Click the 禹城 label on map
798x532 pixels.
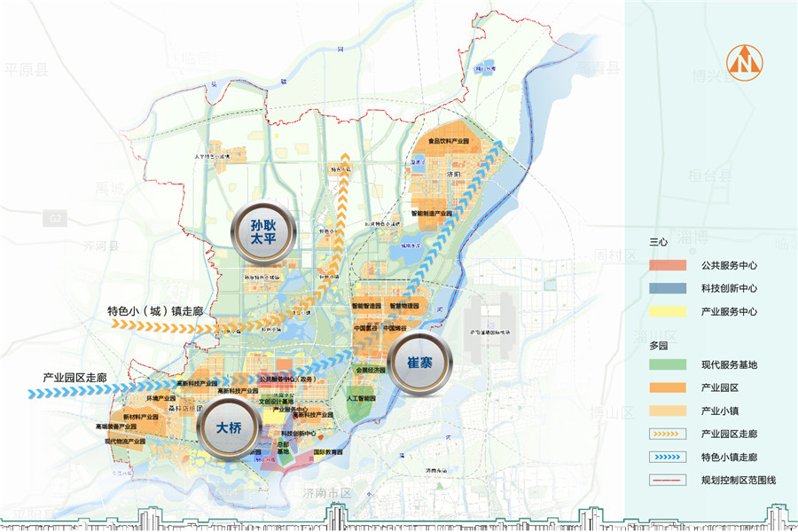point(109,189)
